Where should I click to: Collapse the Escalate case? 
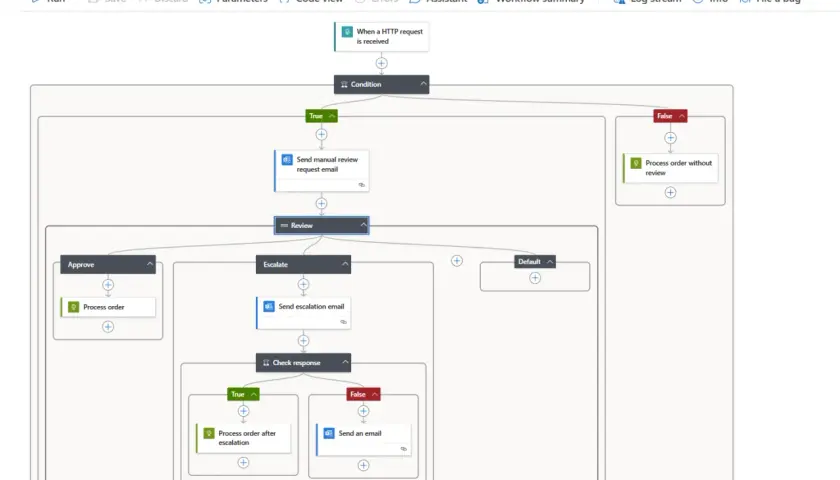point(345,264)
